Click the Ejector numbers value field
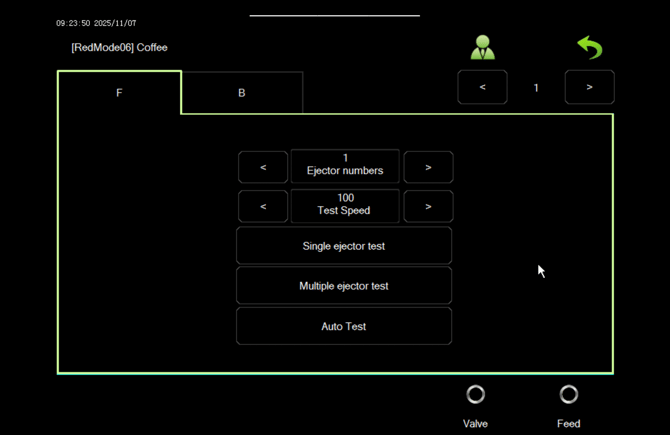670x435 pixels. [x=345, y=166]
